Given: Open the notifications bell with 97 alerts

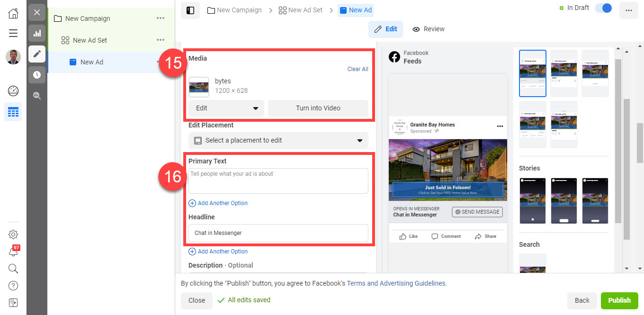Looking at the screenshot, I should (x=13, y=251).
